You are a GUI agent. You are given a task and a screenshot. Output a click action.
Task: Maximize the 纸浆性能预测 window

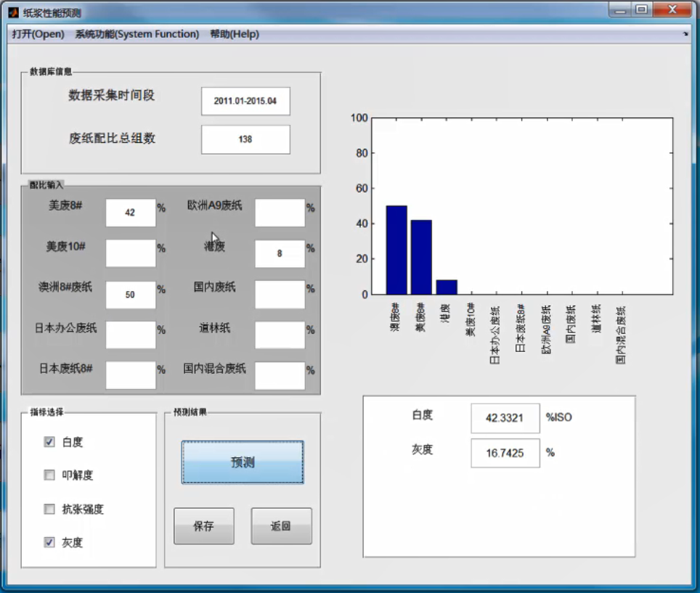click(x=641, y=9)
